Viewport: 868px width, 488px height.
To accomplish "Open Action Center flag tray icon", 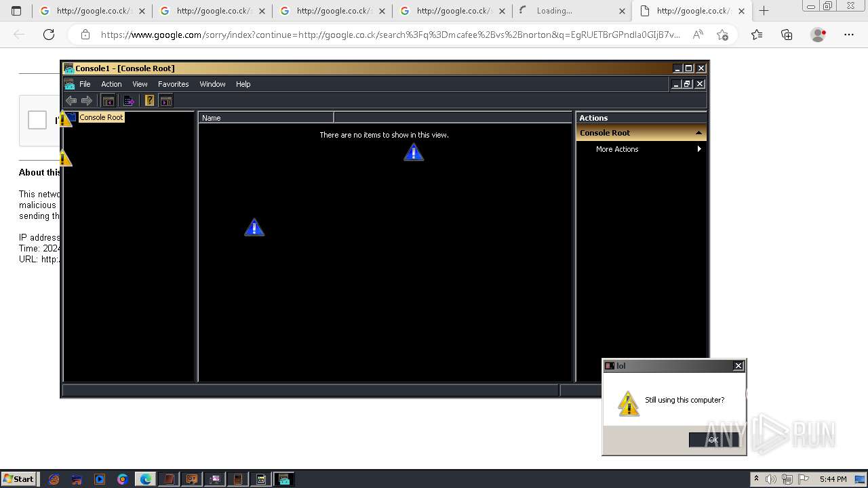I will coord(804,479).
